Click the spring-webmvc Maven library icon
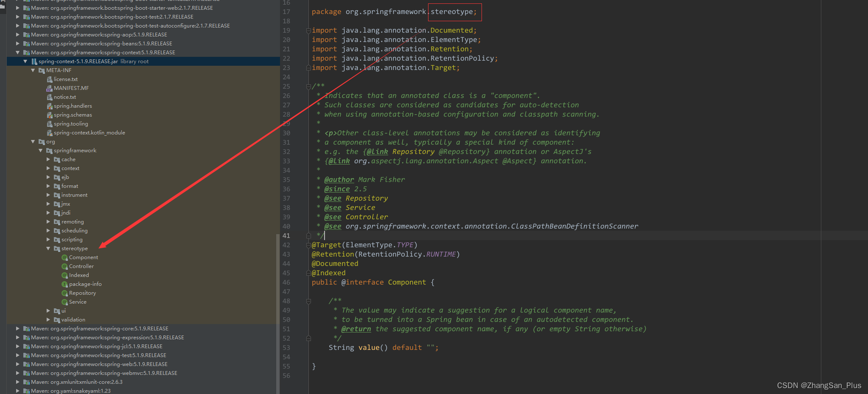 (x=26, y=373)
